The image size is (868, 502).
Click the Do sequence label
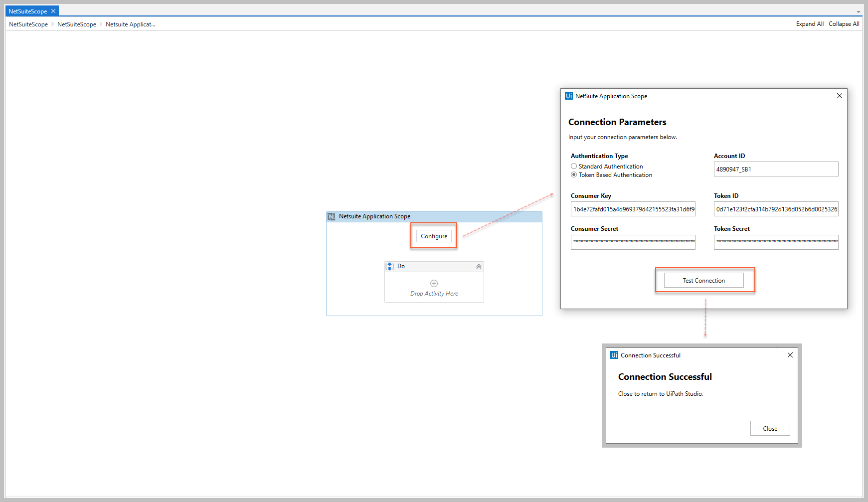(401, 266)
